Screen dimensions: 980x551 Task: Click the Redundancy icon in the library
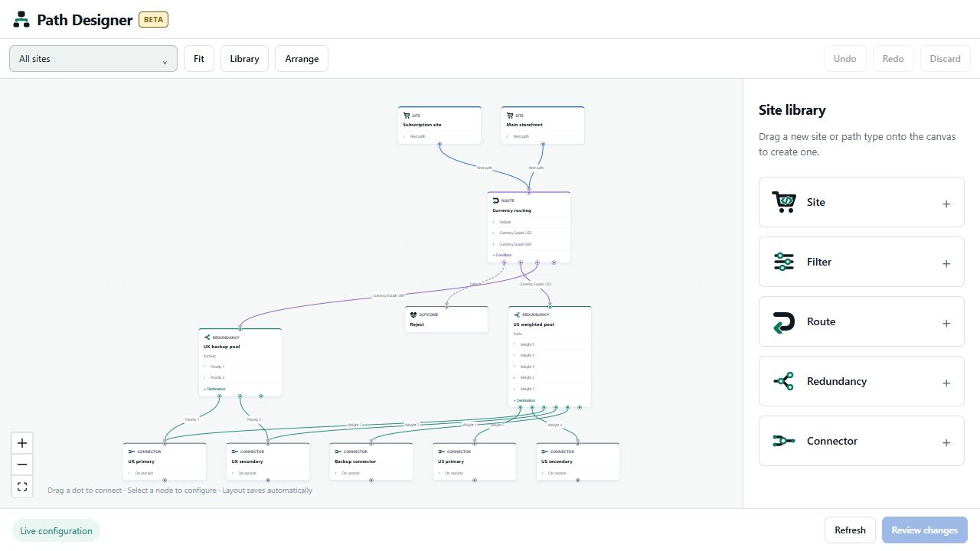(x=784, y=381)
